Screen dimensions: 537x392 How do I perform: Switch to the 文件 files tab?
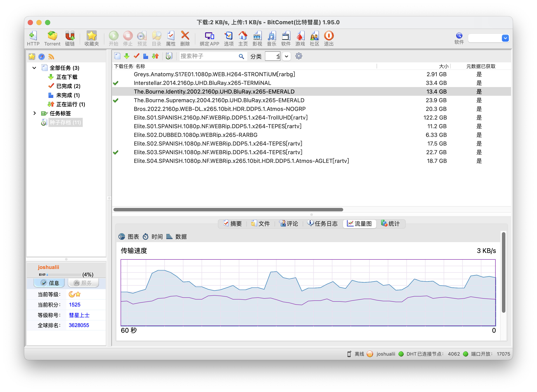tap(260, 224)
